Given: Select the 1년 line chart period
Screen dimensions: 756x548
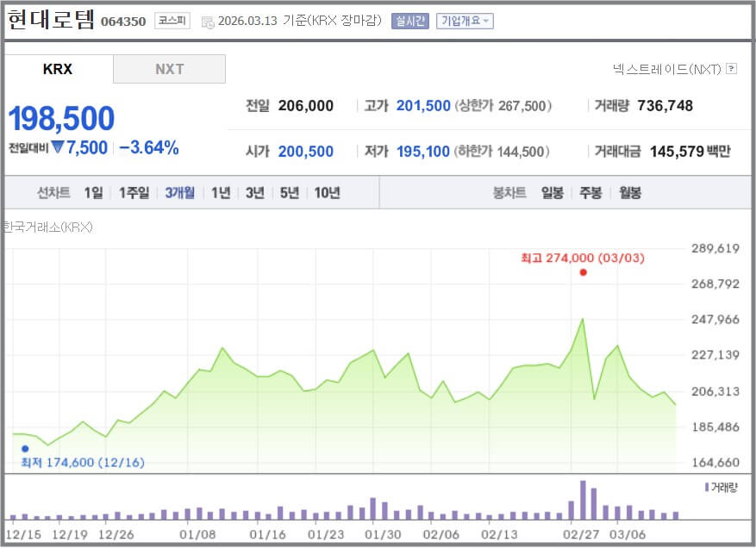Looking at the screenshot, I should click(x=221, y=193).
